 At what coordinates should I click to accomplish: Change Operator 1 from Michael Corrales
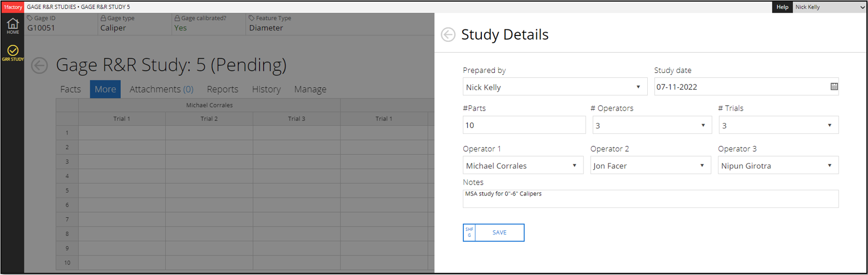coord(522,166)
